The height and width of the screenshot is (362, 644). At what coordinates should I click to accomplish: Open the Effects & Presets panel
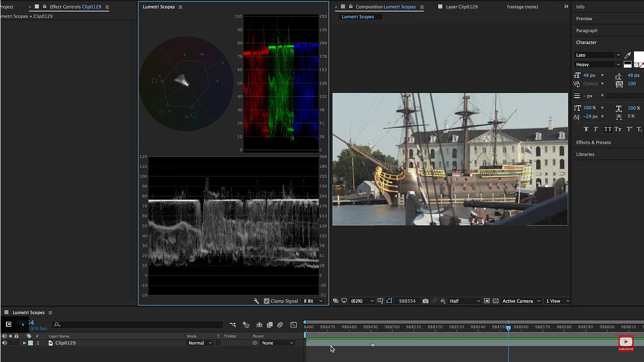pyautogui.click(x=593, y=142)
